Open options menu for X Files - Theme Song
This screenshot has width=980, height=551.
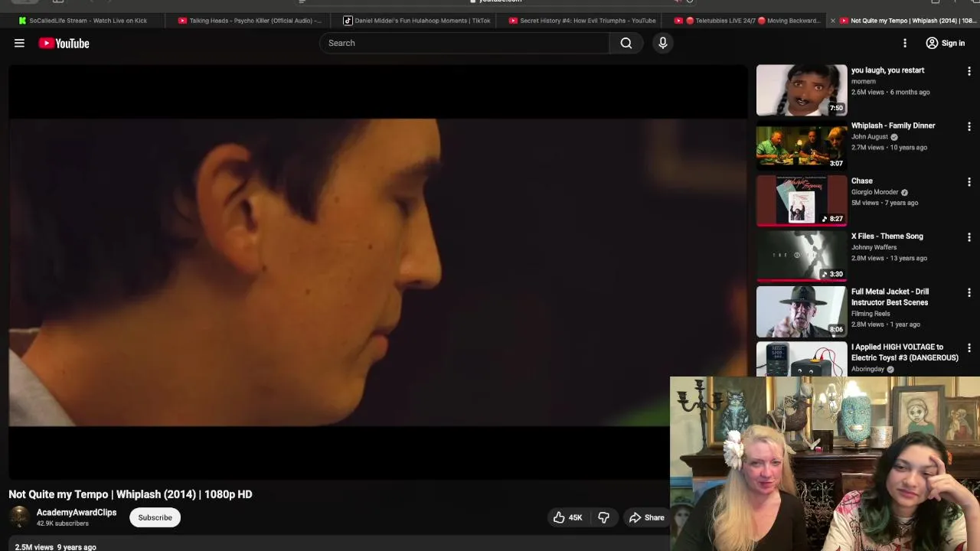[x=969, y=237]
